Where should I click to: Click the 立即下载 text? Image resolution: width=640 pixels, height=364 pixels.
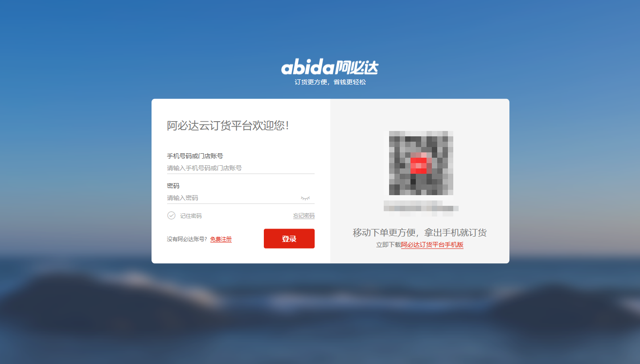pos(389,245)
